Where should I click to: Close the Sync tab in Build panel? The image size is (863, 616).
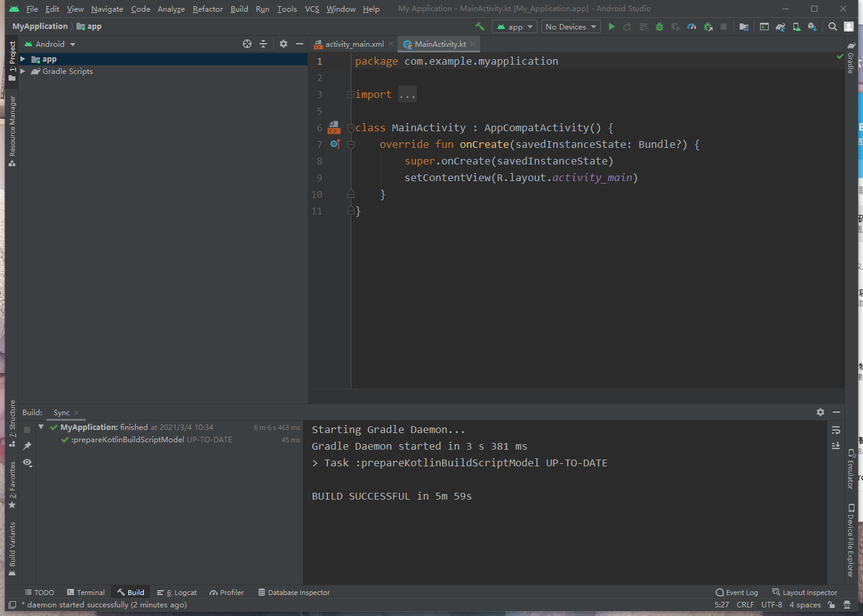76,413
